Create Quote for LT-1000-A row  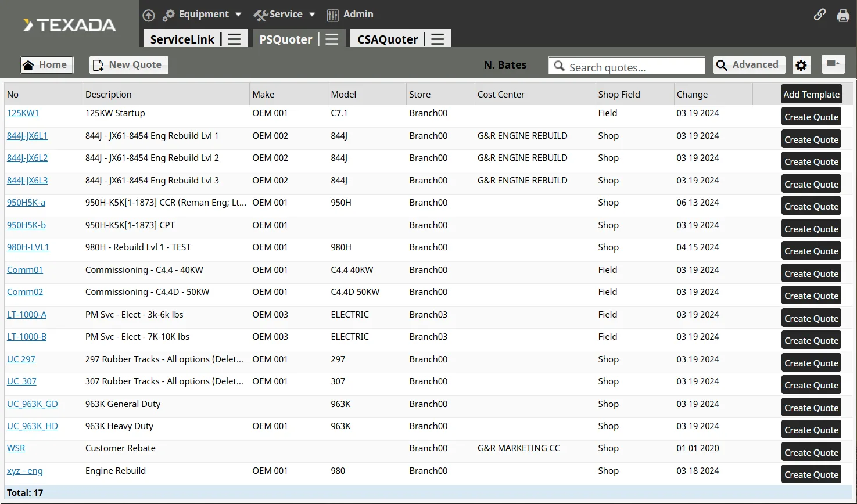click(x=812, y=318)
